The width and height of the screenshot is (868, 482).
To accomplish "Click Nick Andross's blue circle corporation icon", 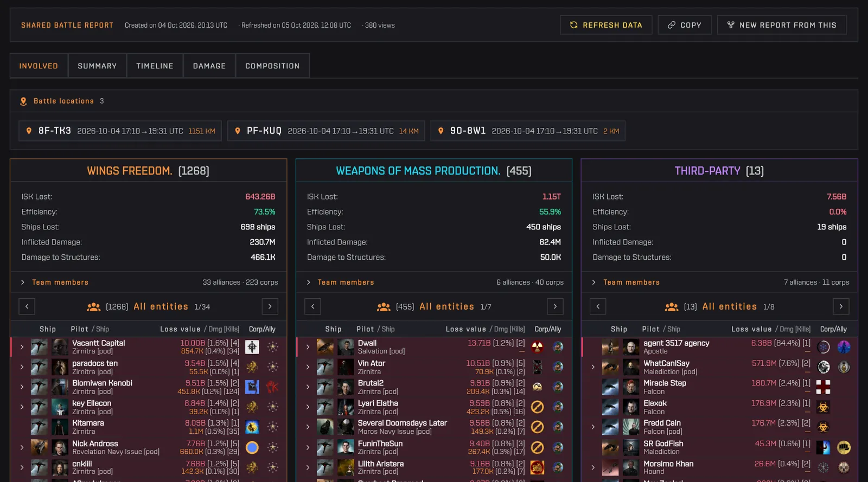I will point(252,447).
